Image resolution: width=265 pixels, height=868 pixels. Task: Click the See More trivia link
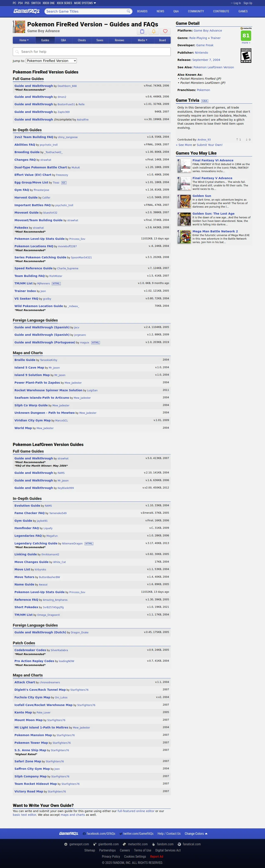[184, 145]
